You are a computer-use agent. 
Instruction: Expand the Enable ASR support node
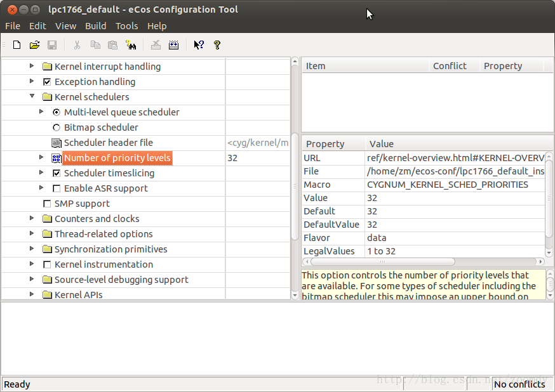[x=41, y=187]
